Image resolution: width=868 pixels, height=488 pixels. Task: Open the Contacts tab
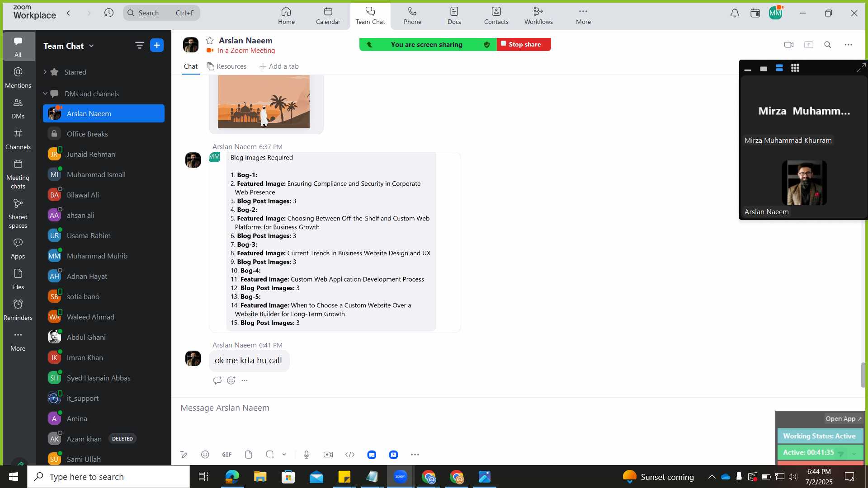coord(496,16)
